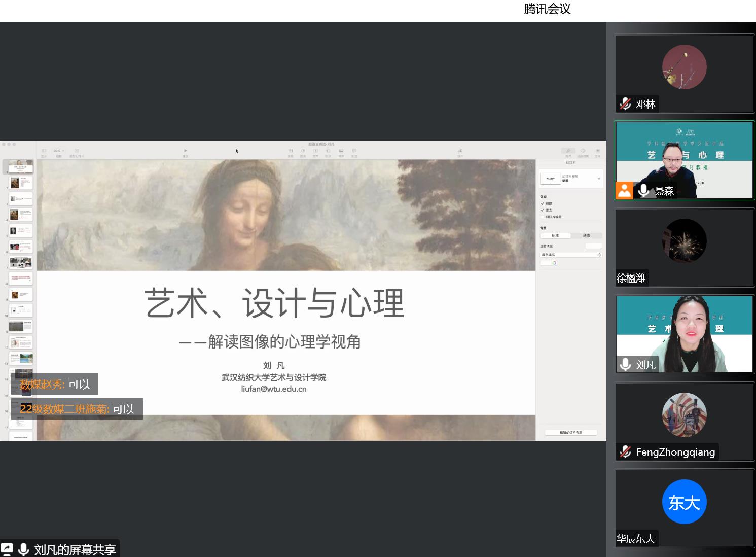Click the Add Slide icon in Keynote toolbar
756x557 pixels.
coord(77,151)
